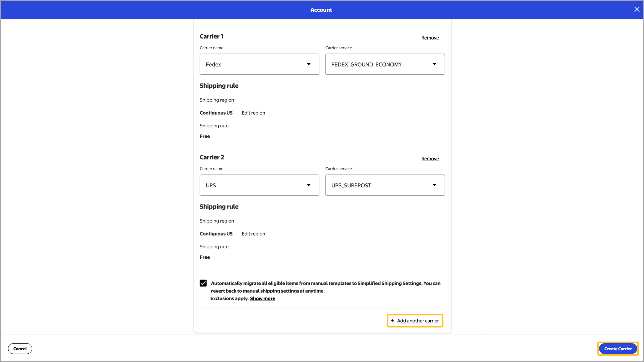Show more about migration exclusions
Image resolution: width=644 pixels, height=362 pixels.
pyautogui.click(x=262, y=299)
